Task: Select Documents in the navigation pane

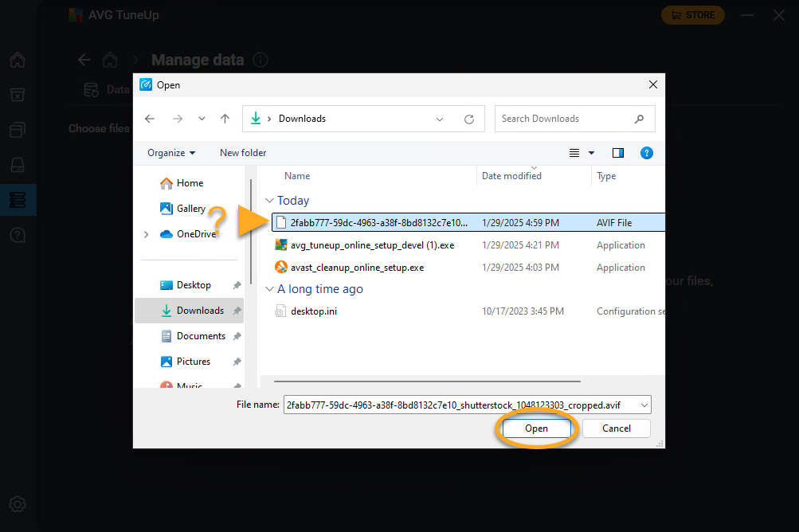Action: [x=201, y=336]
